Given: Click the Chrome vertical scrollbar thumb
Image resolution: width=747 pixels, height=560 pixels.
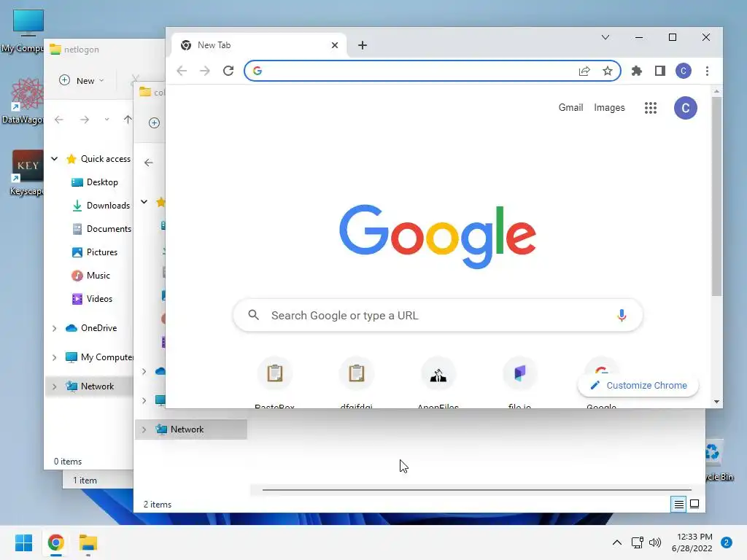Looking at the screenshot, I should click(716, 195).
